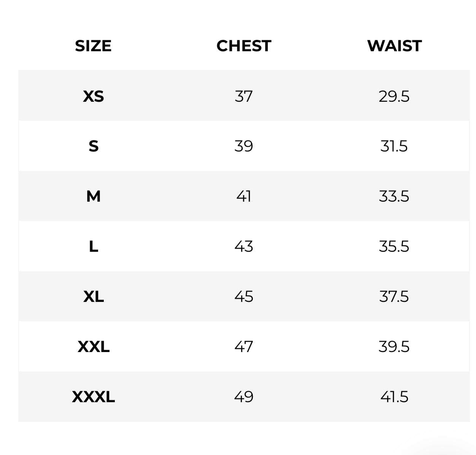Select the XL size row label
Viewport: 476px width, 455px height.
[93, 297]
